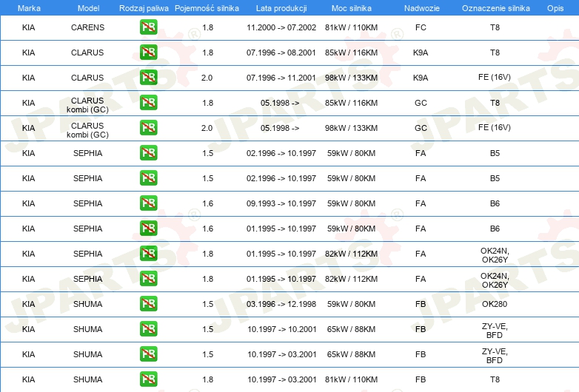Click the 81kW / 110KM cell in CARENS row

click(351, 27)
